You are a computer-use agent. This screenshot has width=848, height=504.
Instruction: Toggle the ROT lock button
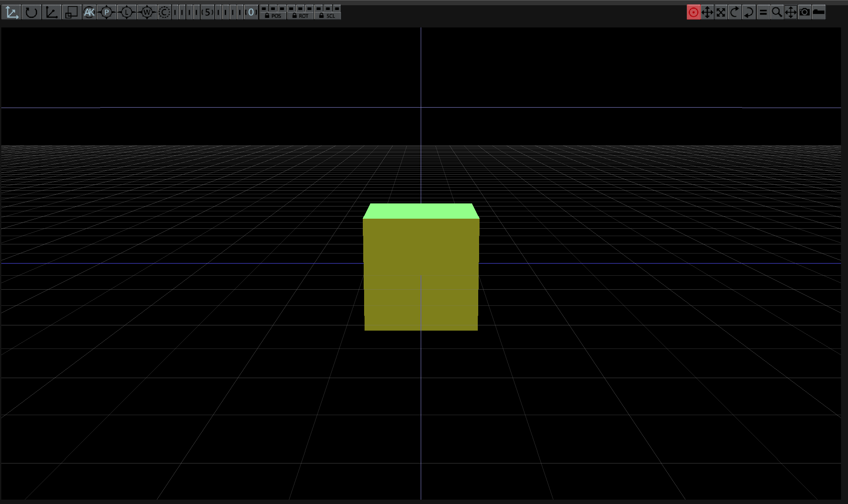300,16
